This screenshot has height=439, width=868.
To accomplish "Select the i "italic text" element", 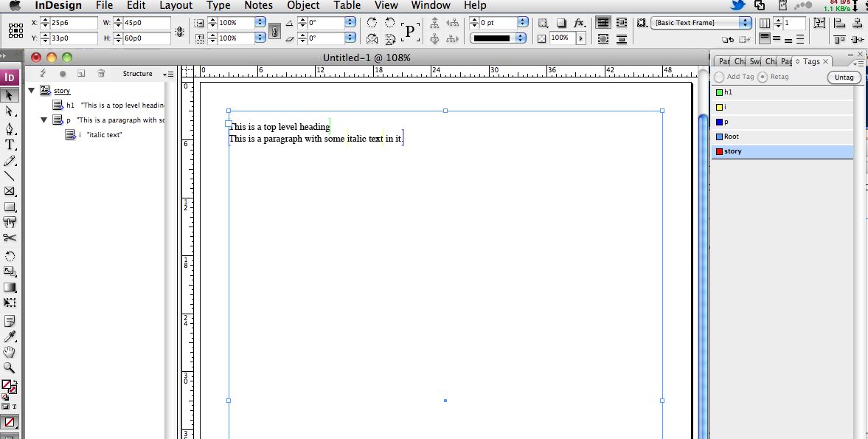I will (94, 134).
